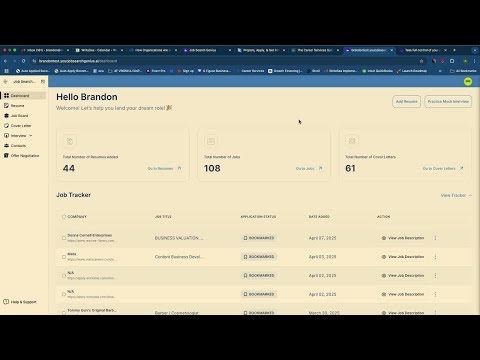
Task: Bookmark this page with the star icon
Action: (x=421, y=61)
